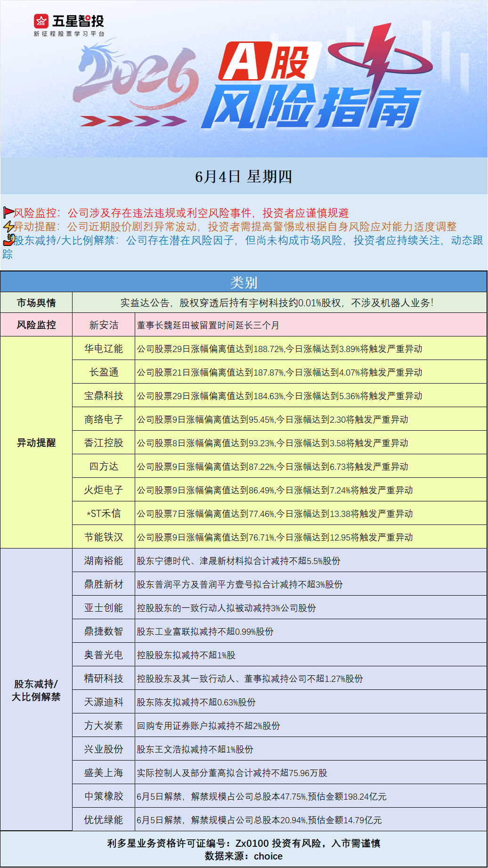This screenshot has height=868, width=488.
Task: Click 火炬电子 description with 86.49% deviation
Action: [x=275, y=490]
